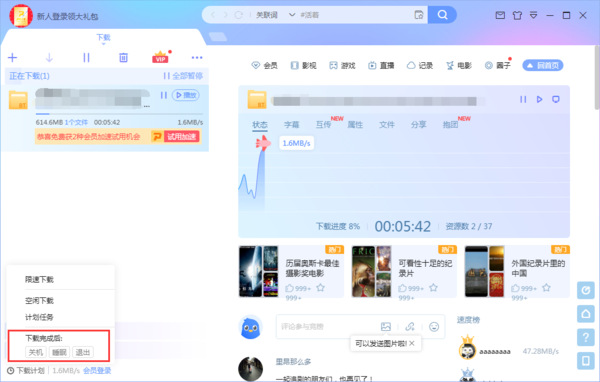Click the icon at the search field's right end
The height and width of the screenshot is (382, 600).
pos(419,15)
